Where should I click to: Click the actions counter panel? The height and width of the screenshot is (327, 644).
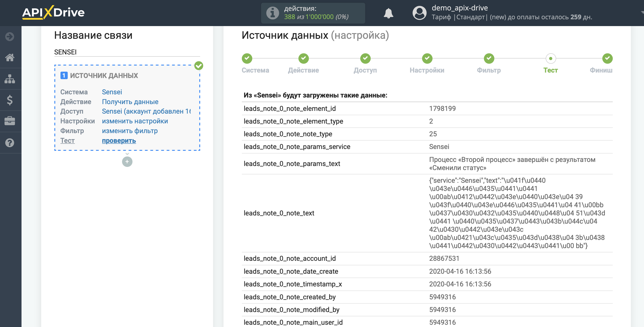(x=313, y=13)
